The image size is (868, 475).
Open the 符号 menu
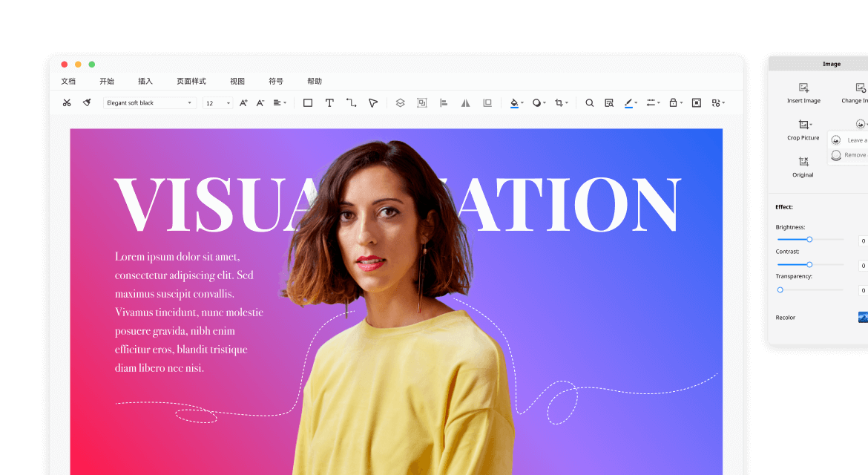276,82
